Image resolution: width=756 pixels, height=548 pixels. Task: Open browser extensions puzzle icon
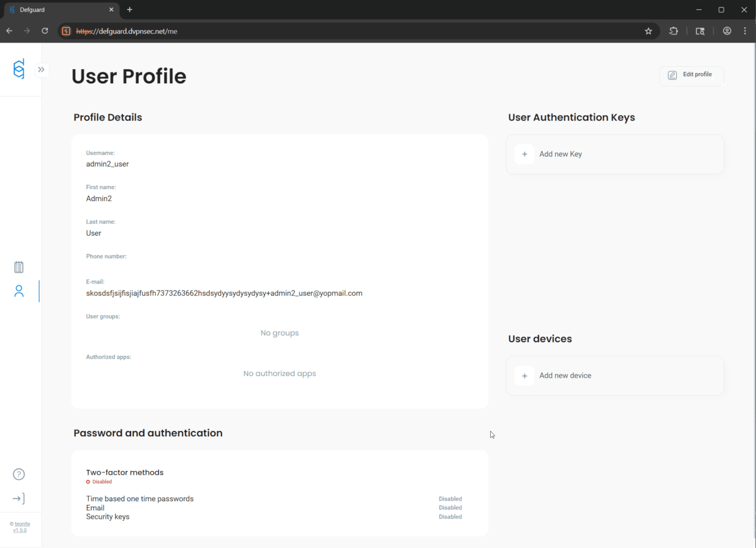pos(673,31)
